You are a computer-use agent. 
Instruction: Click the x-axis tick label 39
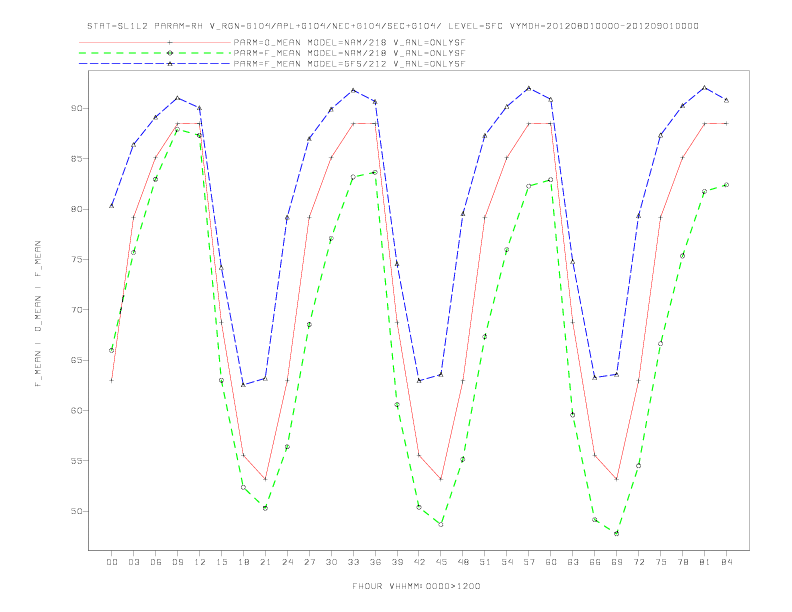397,562
